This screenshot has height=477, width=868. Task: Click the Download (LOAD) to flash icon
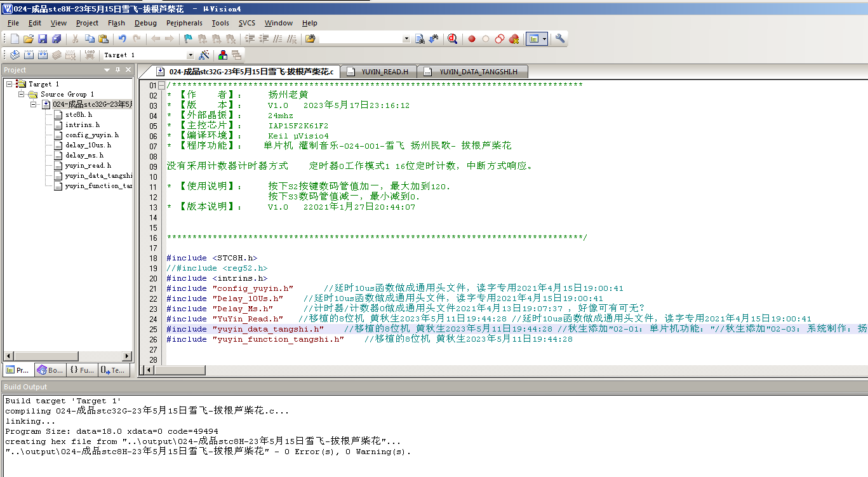[x=90, y=55]
